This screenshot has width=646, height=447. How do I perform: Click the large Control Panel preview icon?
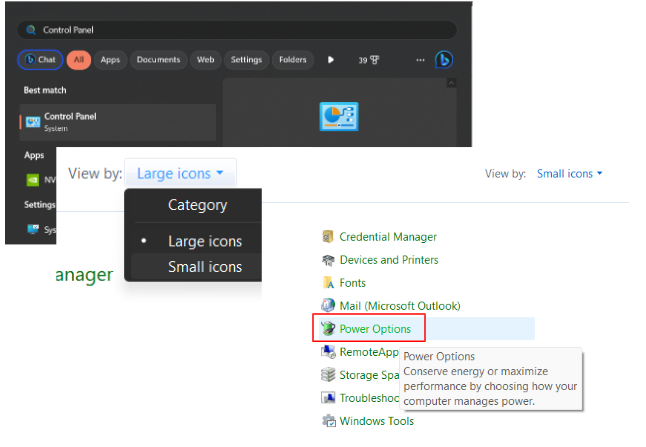[339, 117]
